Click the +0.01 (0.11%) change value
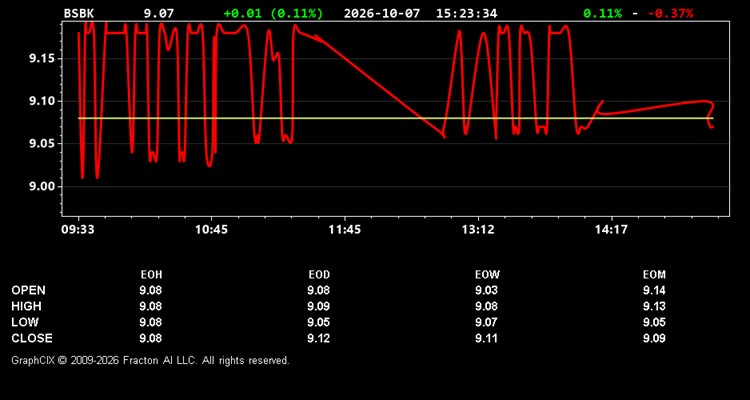Image resolution: width=750 pixels, height=400 pixels. [273, 13]
